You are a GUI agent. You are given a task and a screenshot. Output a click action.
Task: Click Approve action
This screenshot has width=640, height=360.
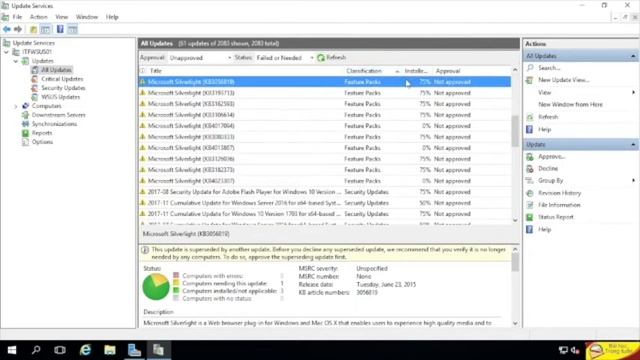[551, 156]
